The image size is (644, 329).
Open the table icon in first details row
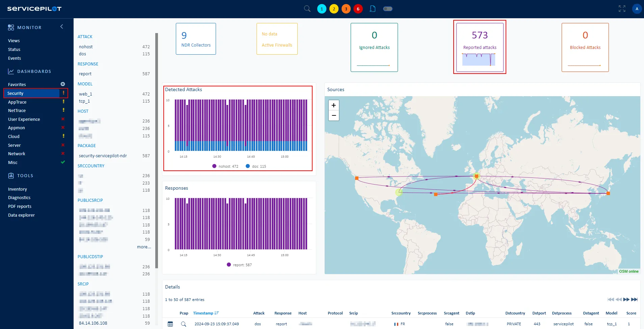pos(170,324)
